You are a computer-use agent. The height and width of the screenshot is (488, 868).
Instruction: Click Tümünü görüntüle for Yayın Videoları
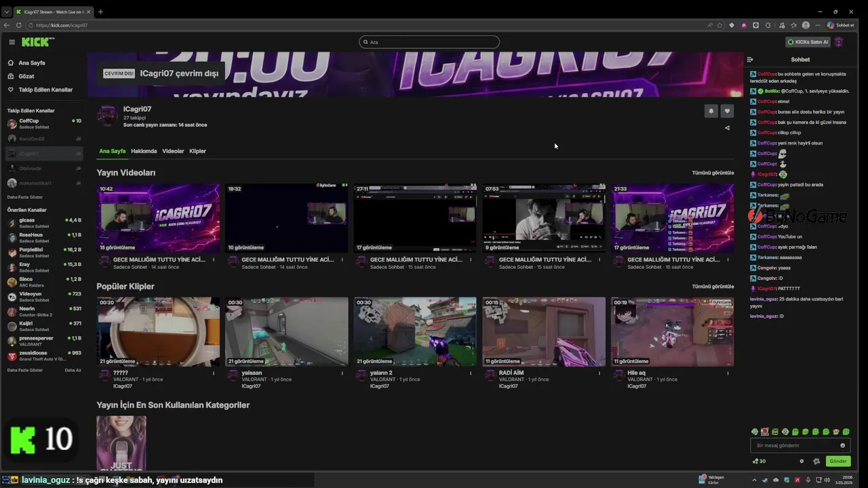(x=713, y=173)
